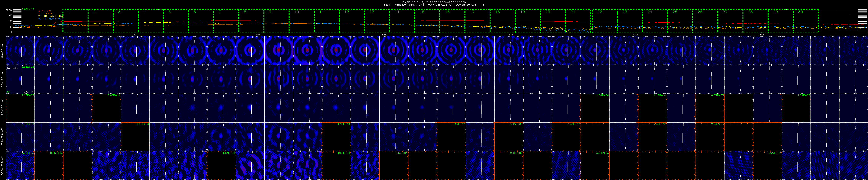The width and height of the screenshot is (868, 180).
Task: Click the yellow 25-100 keV (-15) legend label
Action: click(x=51, y=16)
